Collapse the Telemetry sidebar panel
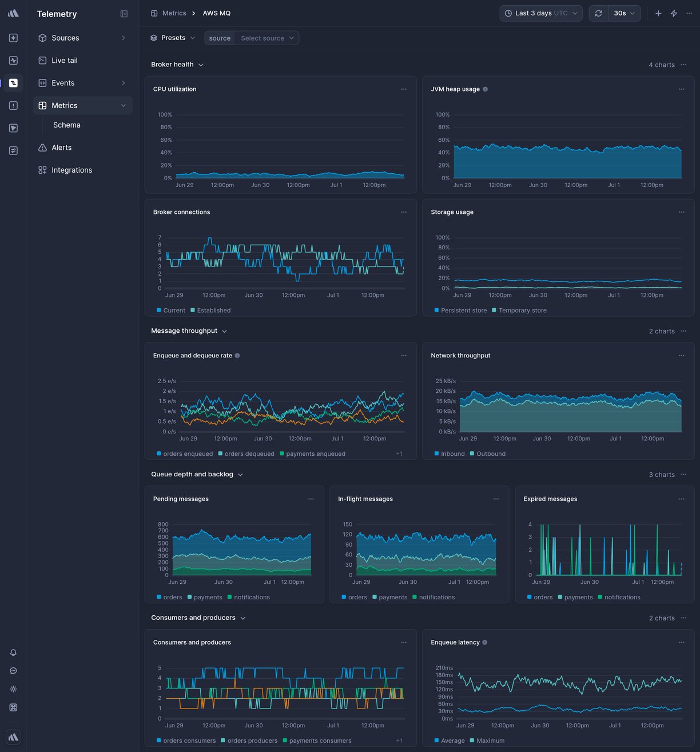 pyautogui.click(x=124, y=14)
